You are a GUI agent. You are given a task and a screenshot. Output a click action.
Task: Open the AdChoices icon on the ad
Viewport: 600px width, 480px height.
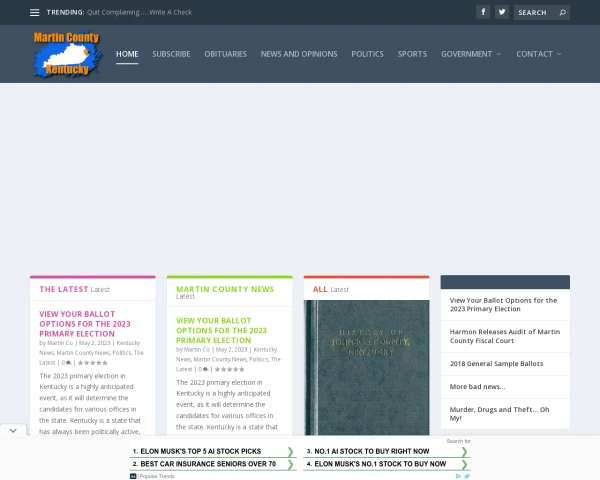tap(458, 476)
